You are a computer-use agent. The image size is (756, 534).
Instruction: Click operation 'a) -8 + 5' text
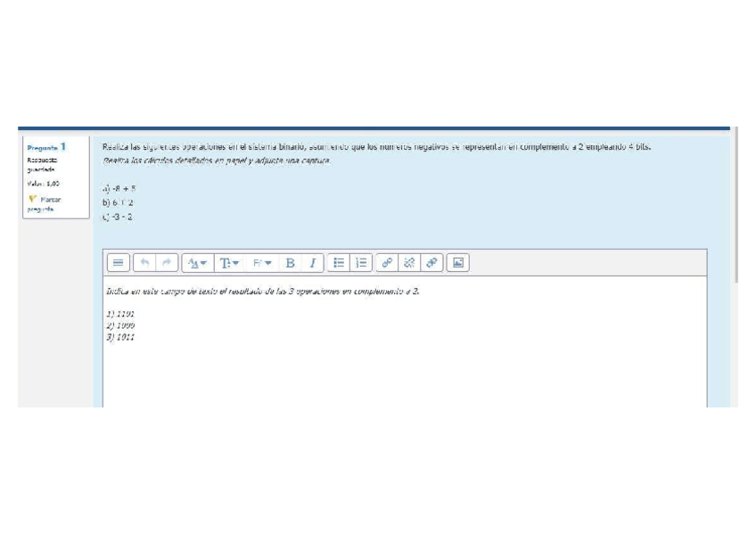119,188
